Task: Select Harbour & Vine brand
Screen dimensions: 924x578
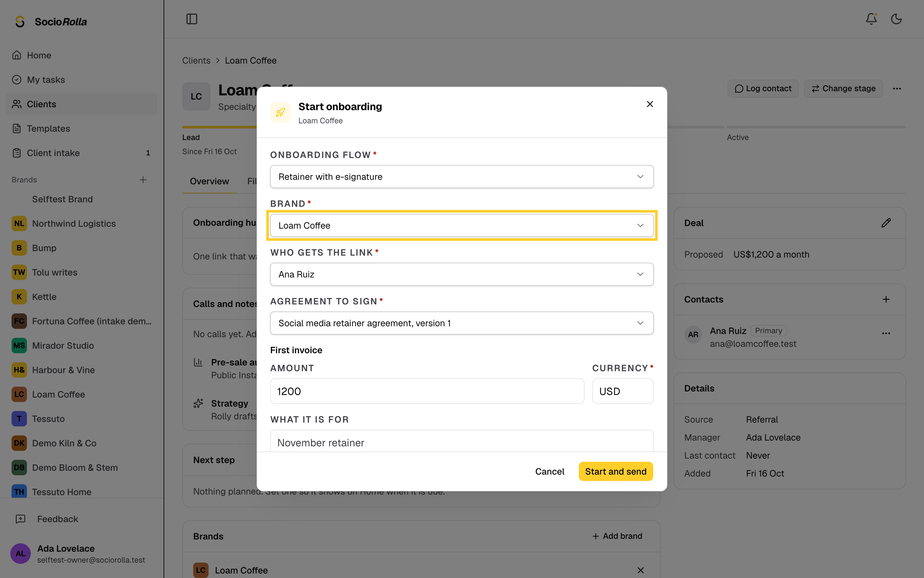Action: coord(82,370)
